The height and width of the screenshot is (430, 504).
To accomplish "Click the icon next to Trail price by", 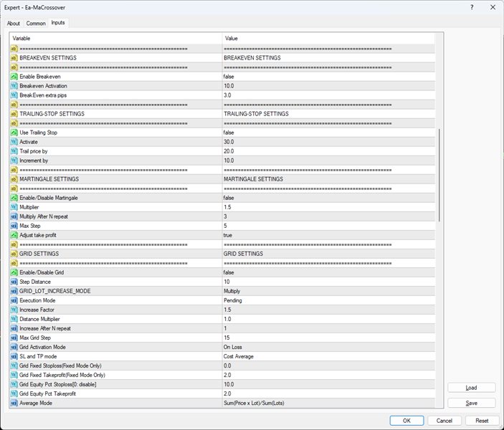I will [14, 151].
